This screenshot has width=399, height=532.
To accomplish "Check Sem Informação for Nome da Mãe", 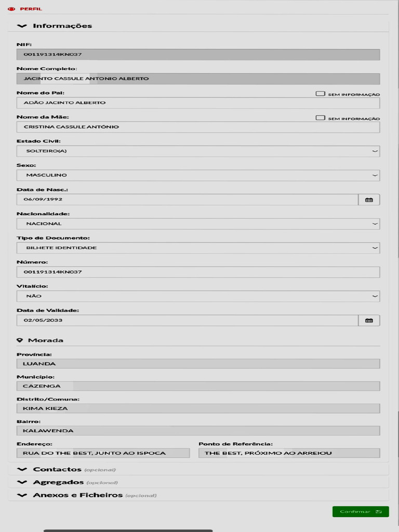I will pyautogui.click(x=320, y=118).
